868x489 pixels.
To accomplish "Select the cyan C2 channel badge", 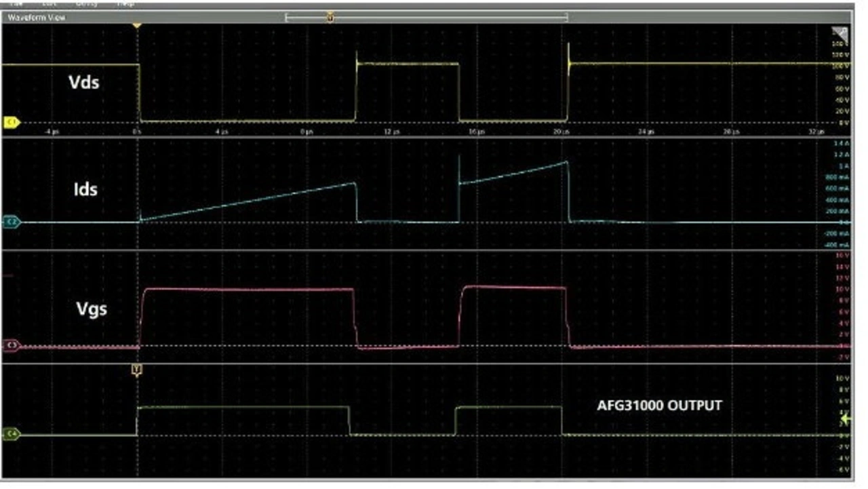I will click(12, 222).
